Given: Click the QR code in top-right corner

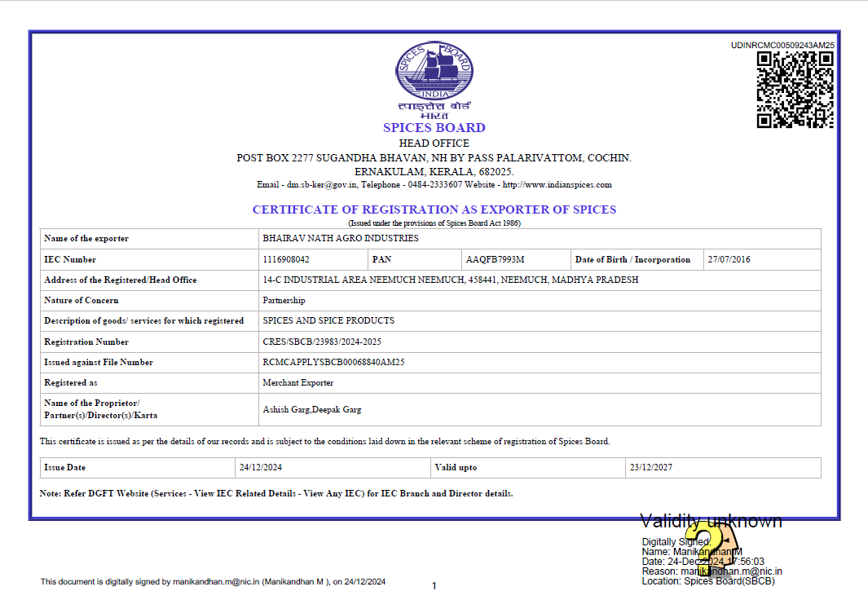Looking at the screenshot, I should (x=795, y=90).
